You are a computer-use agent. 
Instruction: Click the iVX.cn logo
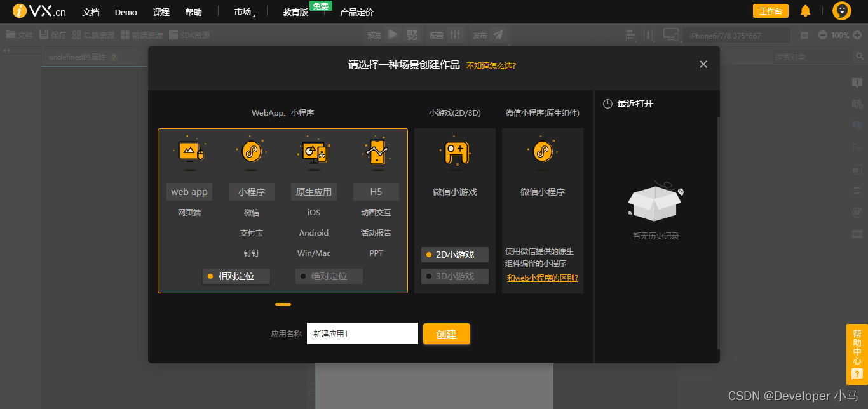point(39,11)
